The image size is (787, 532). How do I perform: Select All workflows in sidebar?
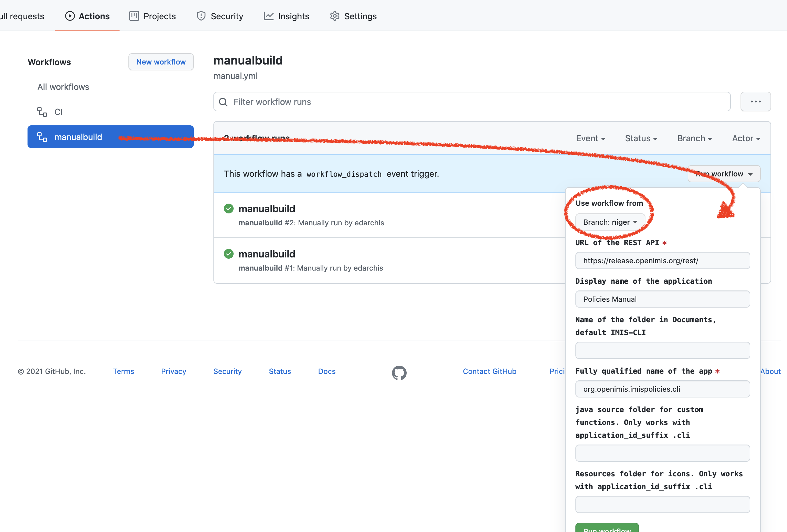coord(63,87)
